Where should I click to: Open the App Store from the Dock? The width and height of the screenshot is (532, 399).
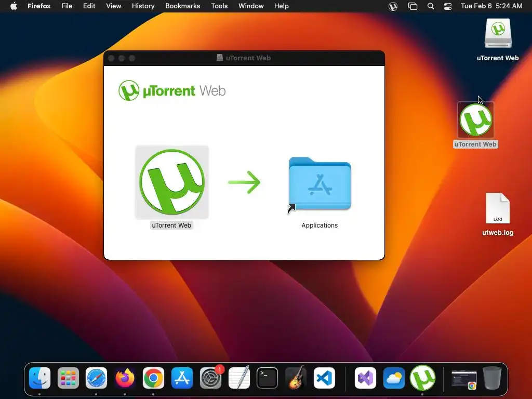click(182, 378)
